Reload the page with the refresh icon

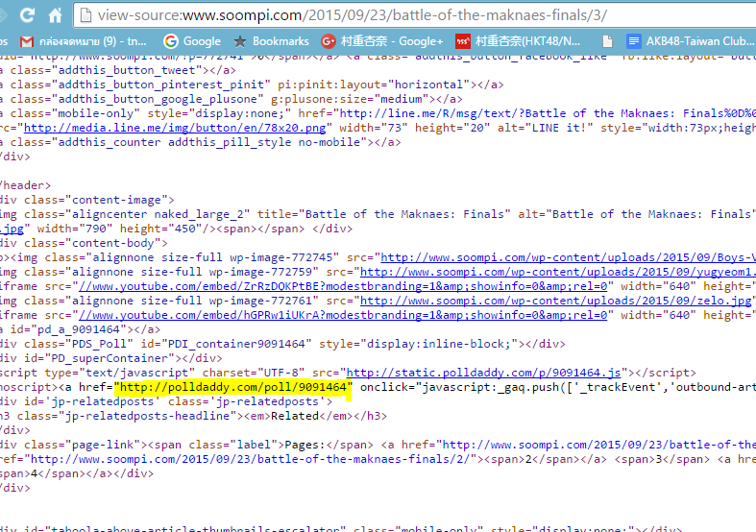pyautogui.click(x=27, y=15)
